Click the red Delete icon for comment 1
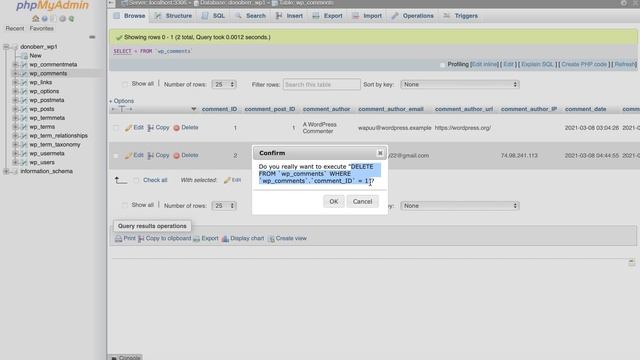This screenshot has height=360, width=640. 176,128
